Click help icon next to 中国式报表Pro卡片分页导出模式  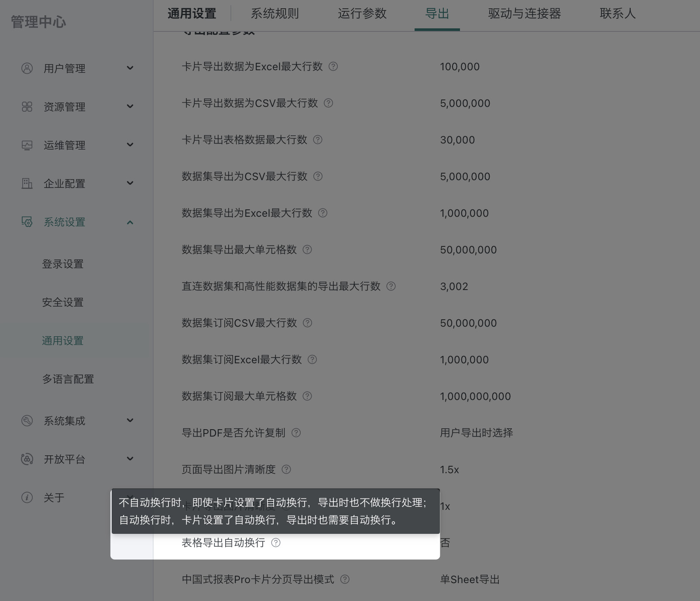coord(345,579)
